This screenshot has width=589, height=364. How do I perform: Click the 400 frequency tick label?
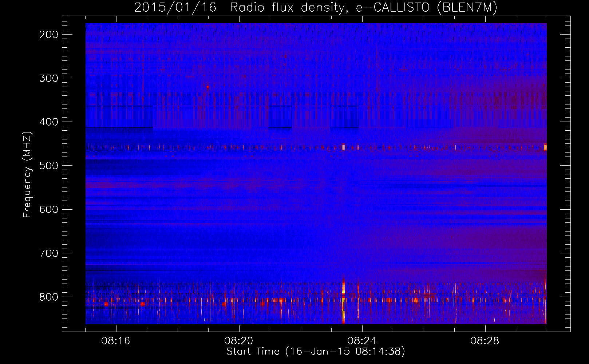click(x=49, y=122)
